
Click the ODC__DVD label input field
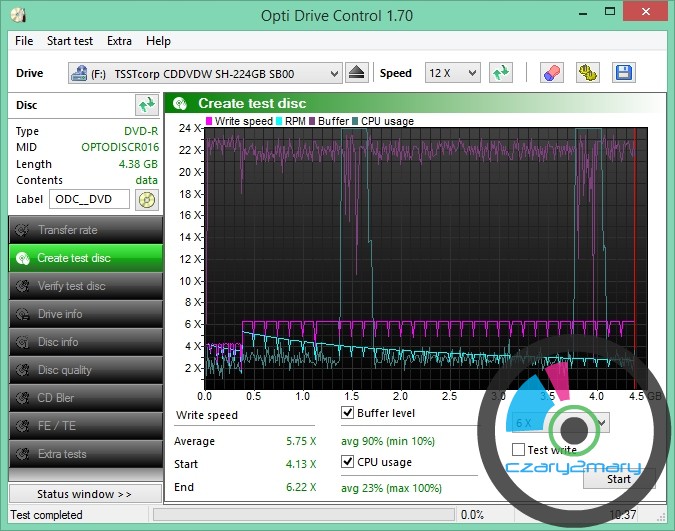point(89,199)
